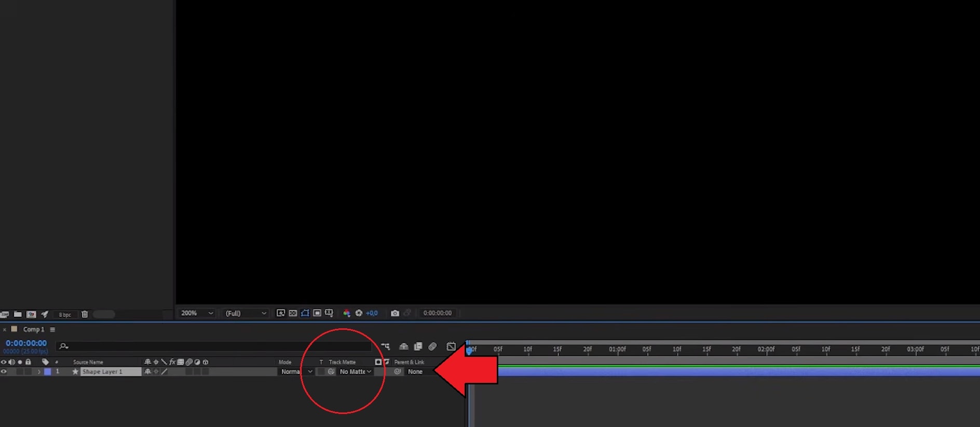The image size is (980, 427).
Task: Toggle visibility eye of Shape Layer 1
Action: click(x=4, y=371)
